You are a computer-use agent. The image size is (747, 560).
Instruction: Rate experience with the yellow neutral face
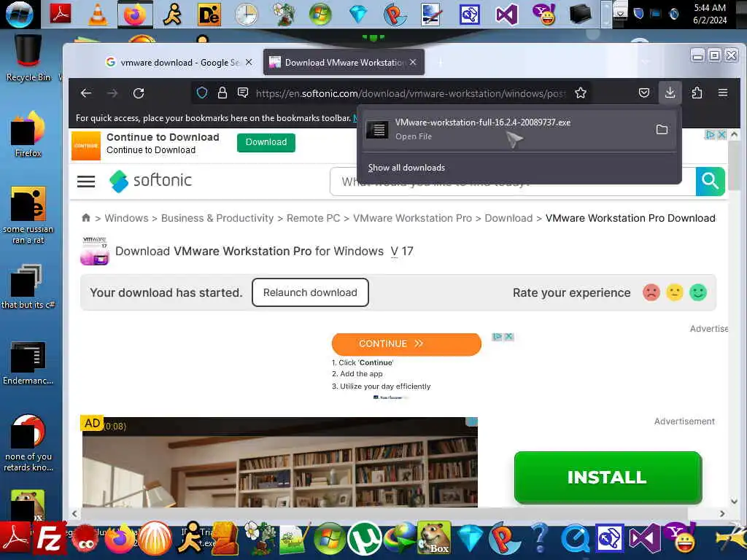pos(675,292)
